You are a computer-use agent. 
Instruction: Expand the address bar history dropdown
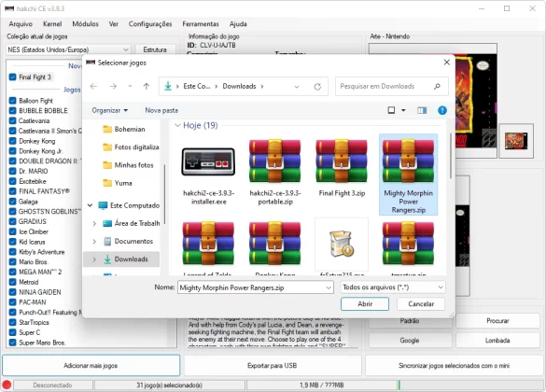[297, 87]
